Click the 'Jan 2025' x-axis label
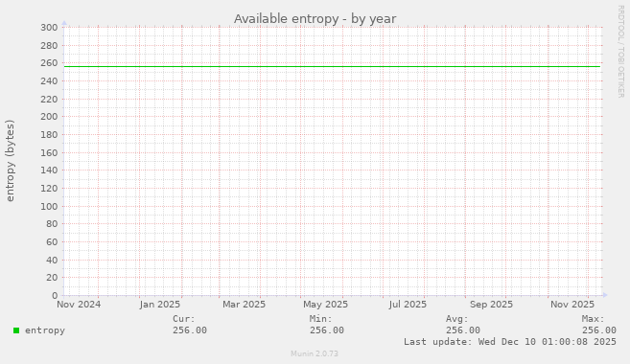 [x=160, y=305]
